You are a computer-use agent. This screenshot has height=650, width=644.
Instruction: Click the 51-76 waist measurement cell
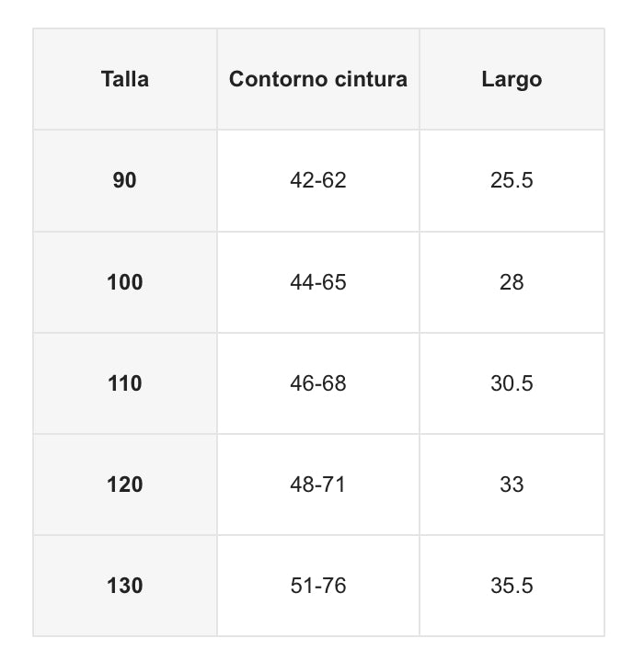(318, 585)
